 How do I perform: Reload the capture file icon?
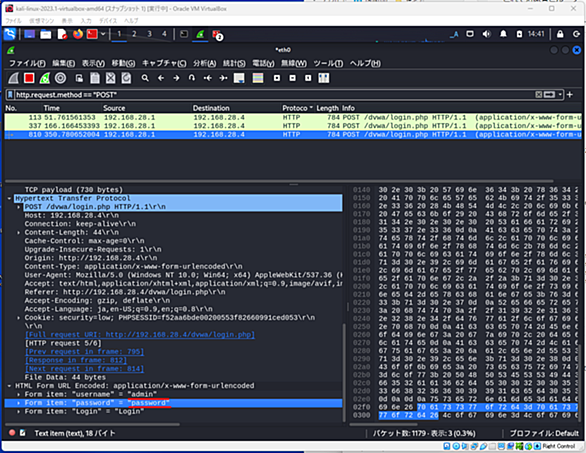click(x=126, y=78)
